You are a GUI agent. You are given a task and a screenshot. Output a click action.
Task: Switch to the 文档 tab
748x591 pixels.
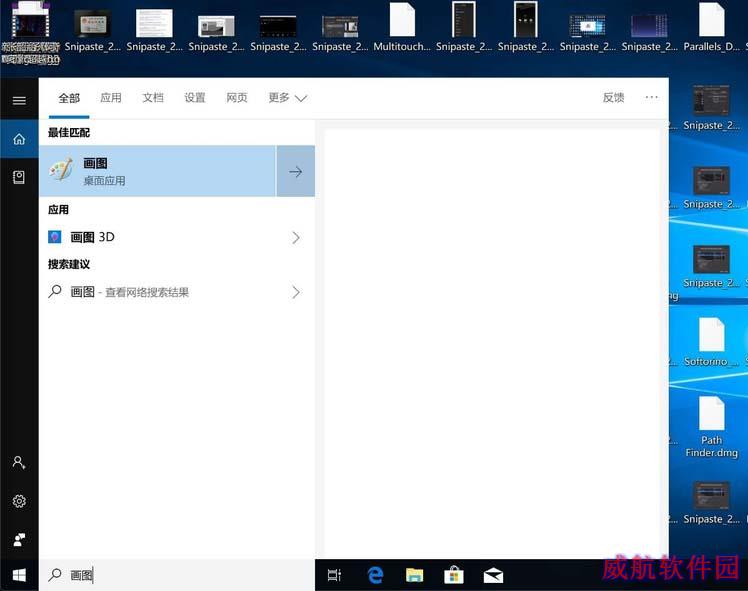click(152, 98)
